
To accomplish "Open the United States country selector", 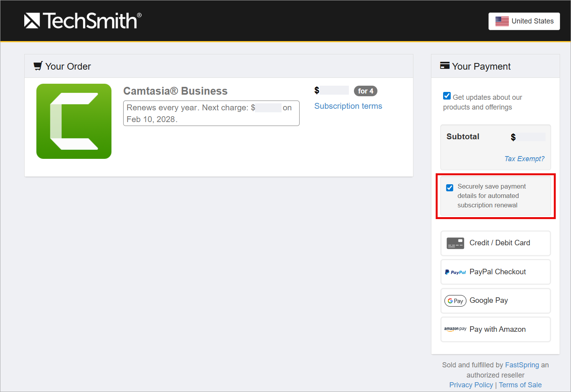I will point(524,21).
